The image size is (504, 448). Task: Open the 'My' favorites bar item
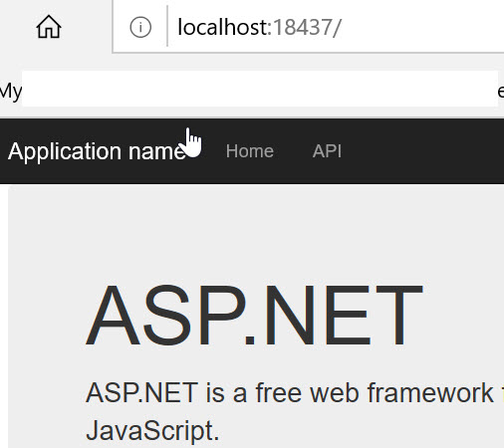tap(11, 91)
